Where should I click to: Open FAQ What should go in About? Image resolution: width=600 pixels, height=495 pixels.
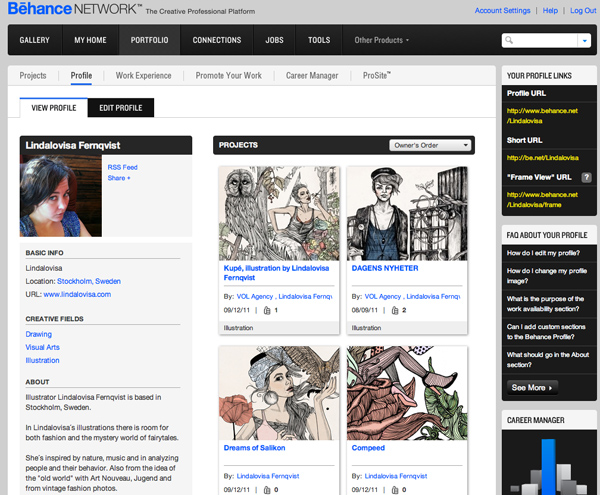click(548, 360)
